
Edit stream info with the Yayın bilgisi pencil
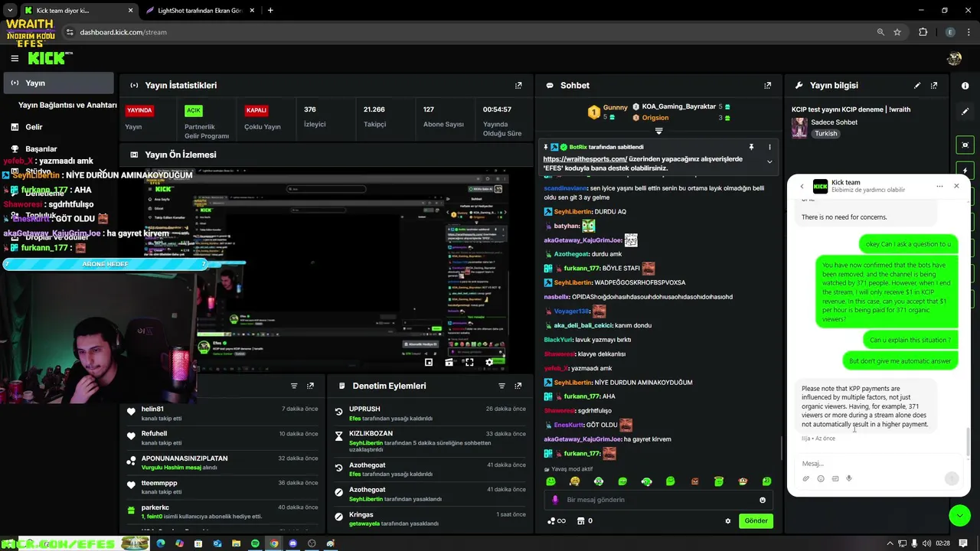point(917,86)
